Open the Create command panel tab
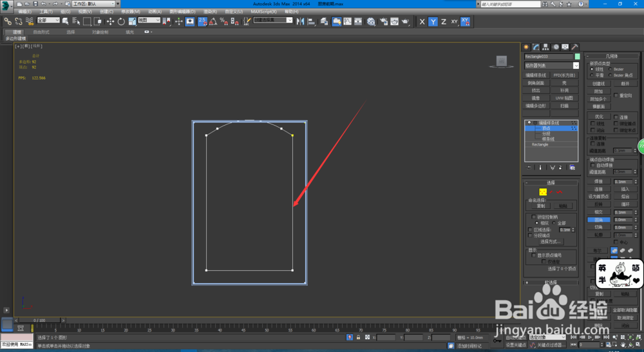This screenshot has width=644, height=352. pos(526,47)
